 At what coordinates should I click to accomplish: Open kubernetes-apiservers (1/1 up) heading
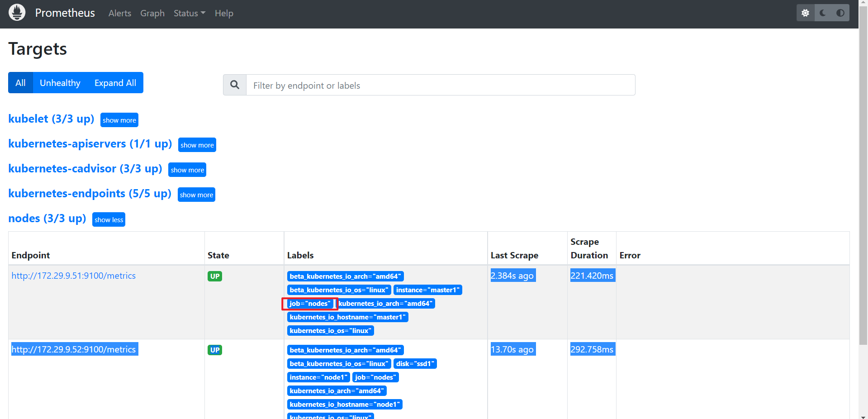[x=90, y=143]
